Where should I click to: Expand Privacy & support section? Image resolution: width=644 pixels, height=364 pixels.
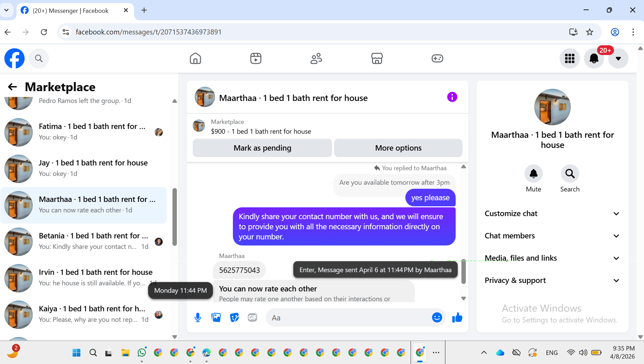click(x=553, y=281)
